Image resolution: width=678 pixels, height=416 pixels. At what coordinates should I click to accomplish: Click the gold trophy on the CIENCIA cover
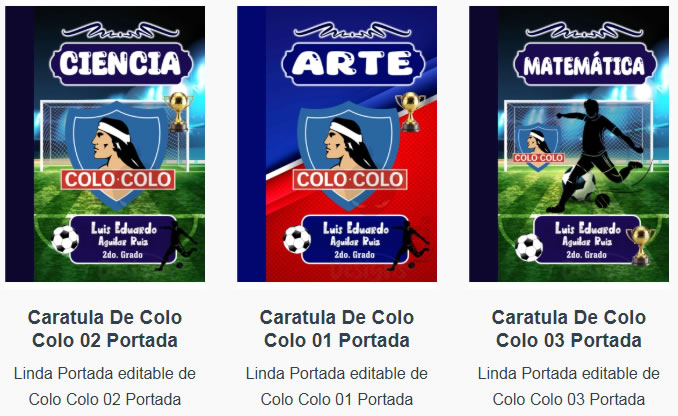179,112
